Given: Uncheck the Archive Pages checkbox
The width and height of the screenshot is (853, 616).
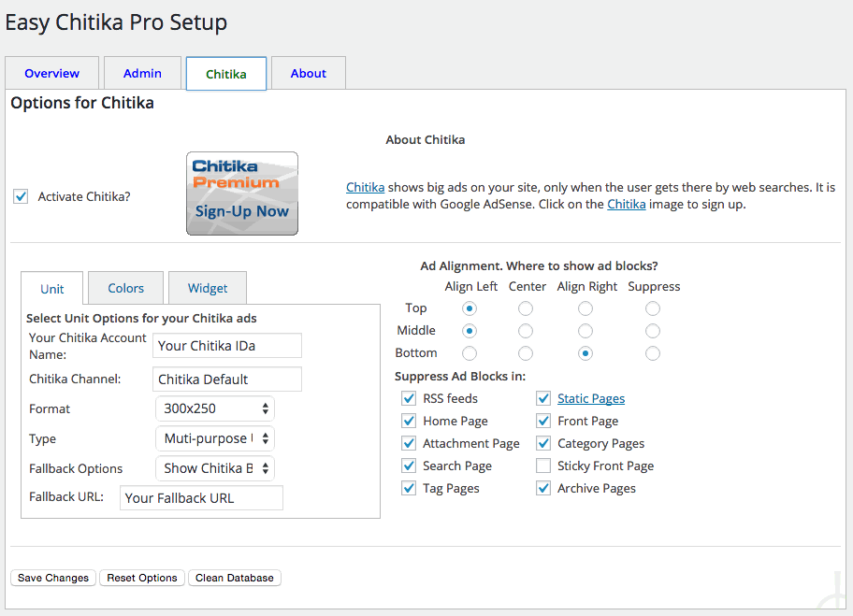Looking at the screenshot, I should pyautogui.click(x=542, y=488).
